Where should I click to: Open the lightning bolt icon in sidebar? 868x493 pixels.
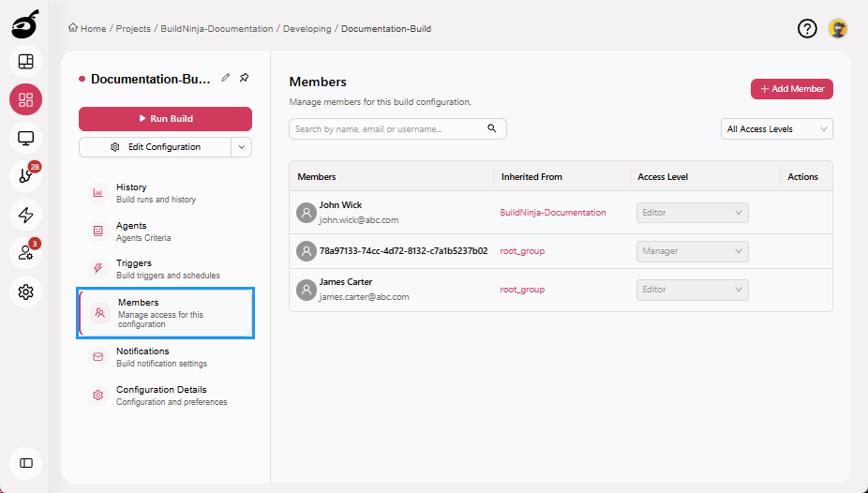click(26, 215)
